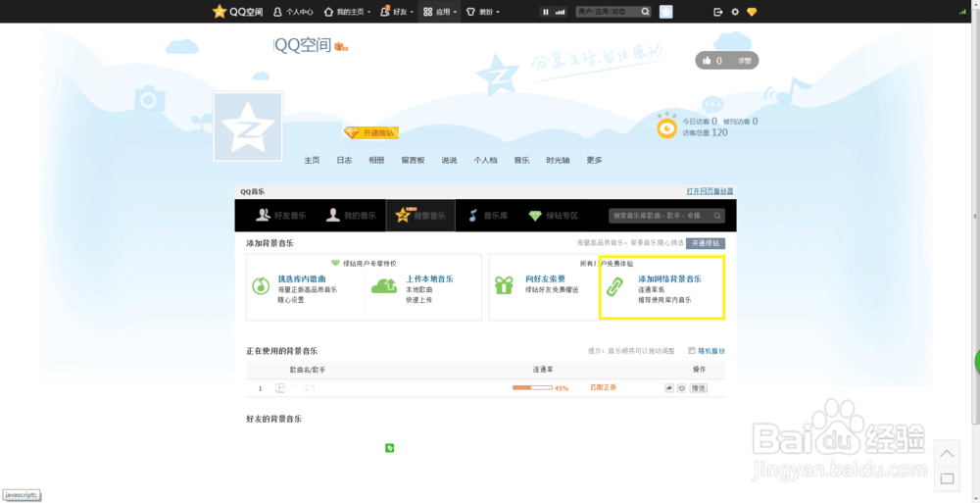
Task: Click the green music note circle icon
Action: (261, 285)
